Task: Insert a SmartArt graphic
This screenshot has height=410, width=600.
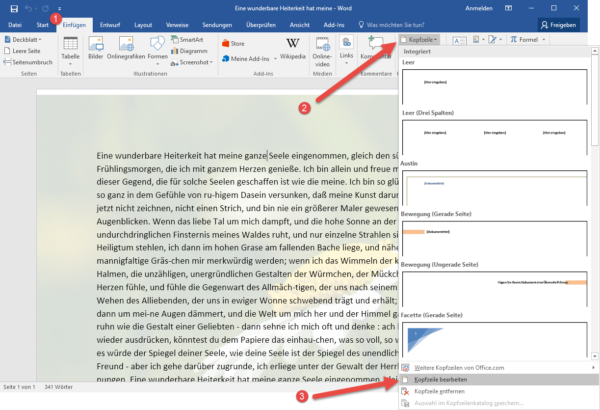Action: [x=187, y=39]
